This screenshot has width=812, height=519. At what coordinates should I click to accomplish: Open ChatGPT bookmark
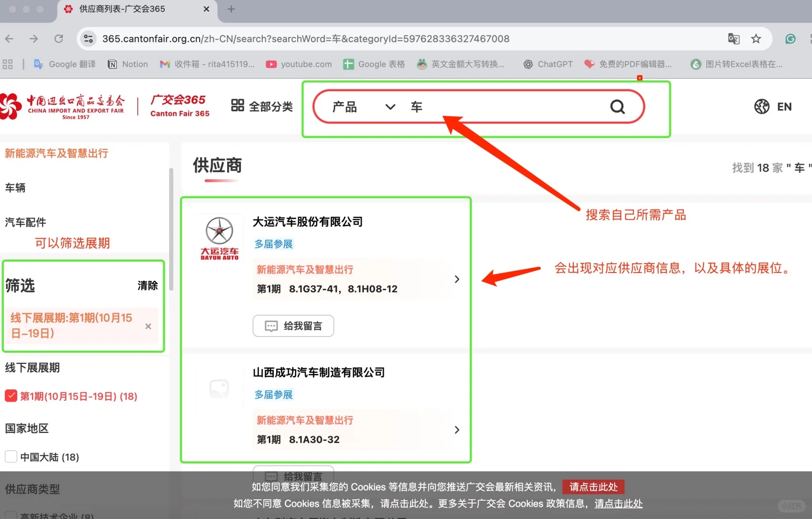tap(548, 64)
